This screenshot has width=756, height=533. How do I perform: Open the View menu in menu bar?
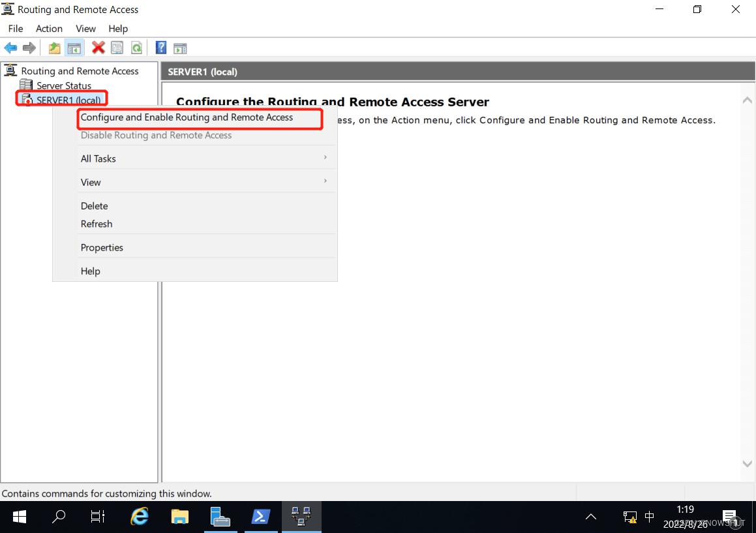point(86,29)
